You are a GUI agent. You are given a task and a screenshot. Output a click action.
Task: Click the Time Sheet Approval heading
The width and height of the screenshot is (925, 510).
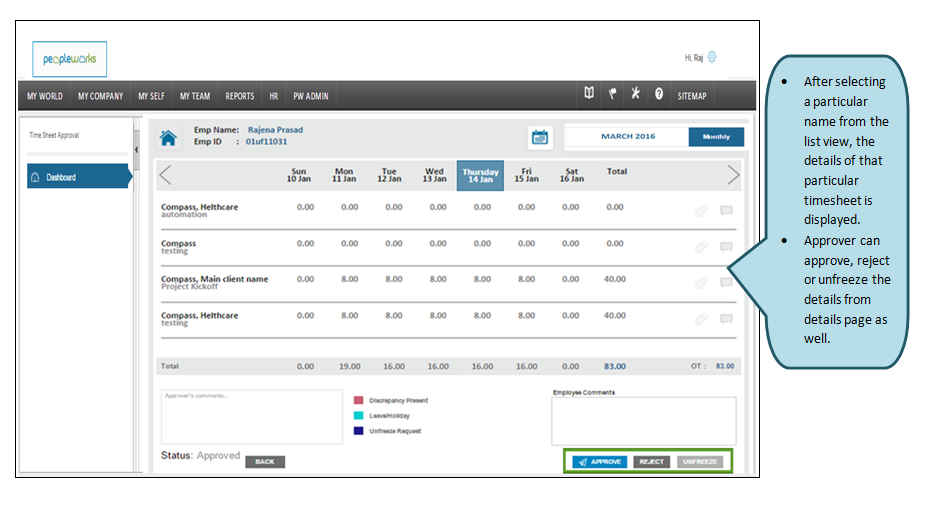(54, 135)
